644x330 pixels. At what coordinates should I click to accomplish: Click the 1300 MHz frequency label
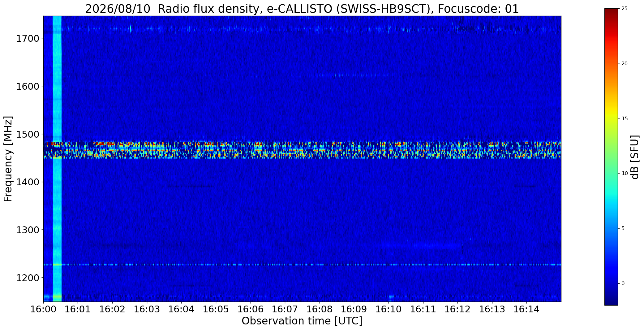[28, 230]
